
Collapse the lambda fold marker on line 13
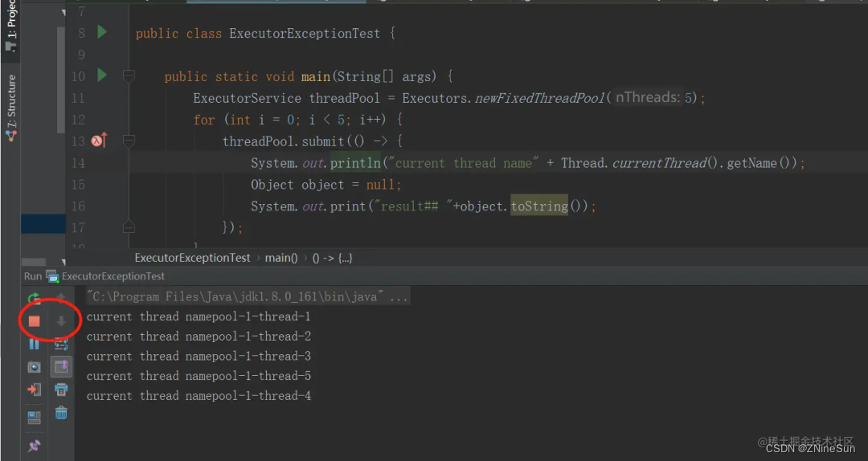pyautogui.click(x=129, y=141)
